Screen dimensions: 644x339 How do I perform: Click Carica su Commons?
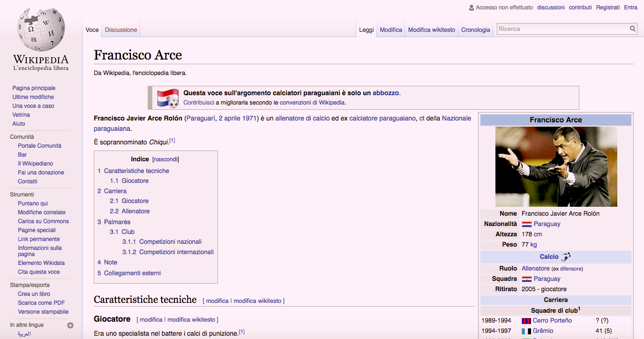44,221
